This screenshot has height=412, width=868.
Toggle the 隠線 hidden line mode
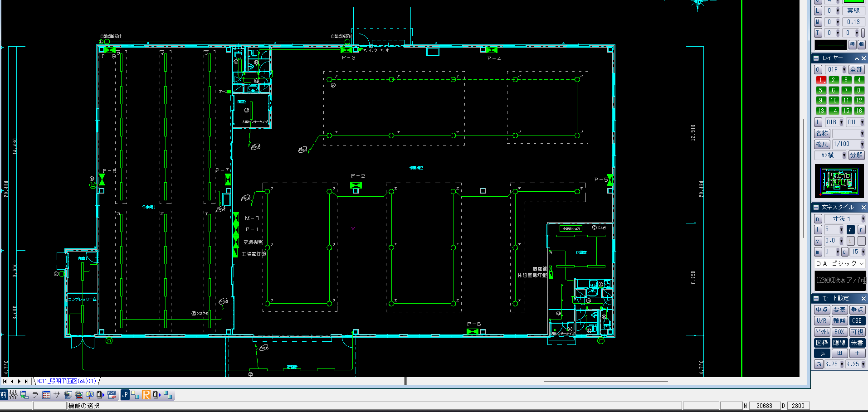click(x=839, y=343)
